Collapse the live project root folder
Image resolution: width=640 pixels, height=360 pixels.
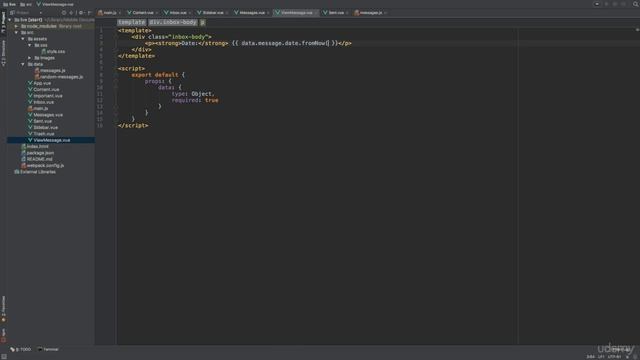point(10,20)
